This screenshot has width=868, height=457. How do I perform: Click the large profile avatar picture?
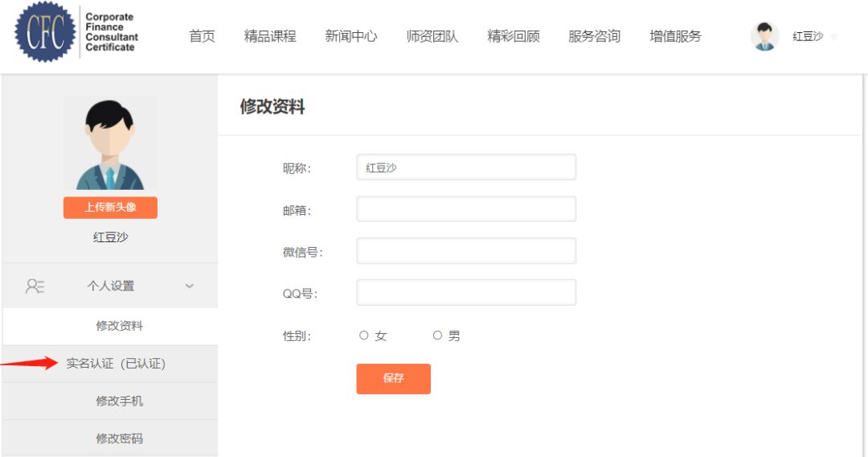pos(110,143)
